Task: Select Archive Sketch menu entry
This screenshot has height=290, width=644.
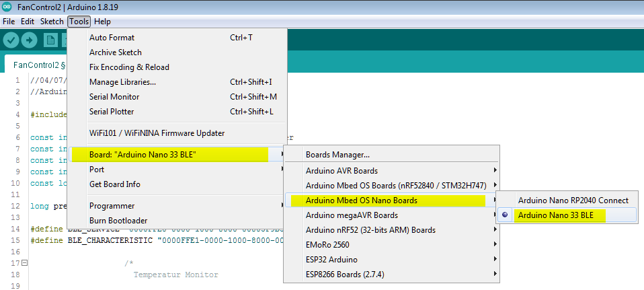Action: (x=177, y=52)
